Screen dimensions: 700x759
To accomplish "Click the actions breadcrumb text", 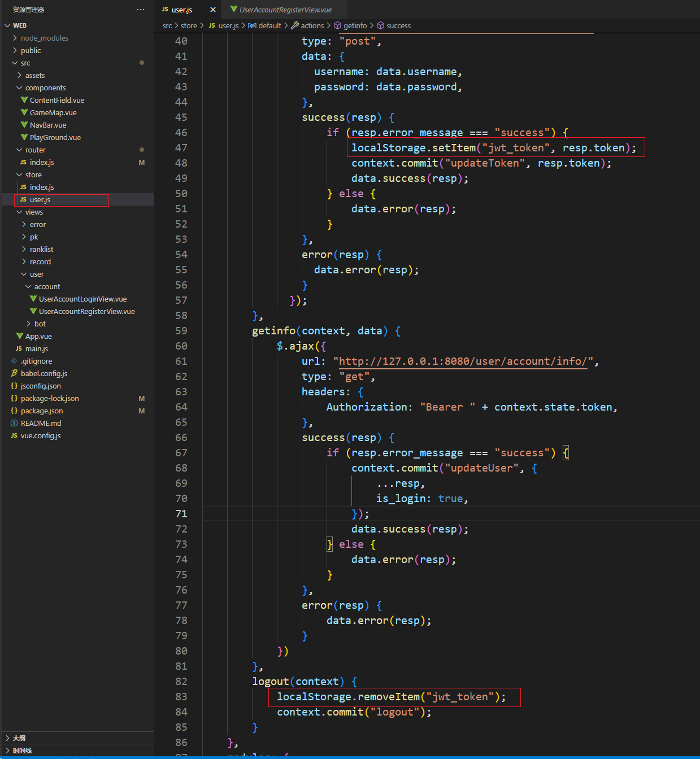I will click(312, 25).
